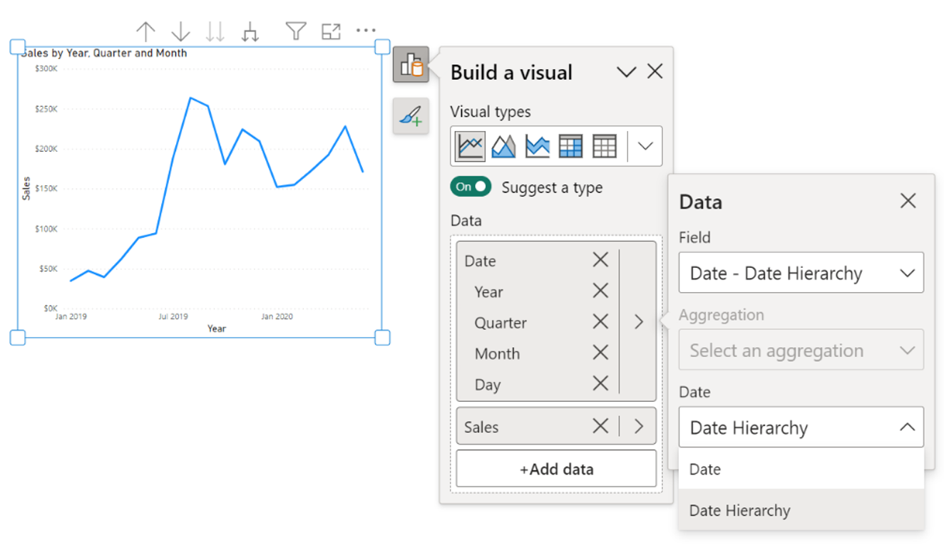The height and width of the screenshot is (560, 944).
Task: Click the focus mode icon
Action: tap(331, 31)
